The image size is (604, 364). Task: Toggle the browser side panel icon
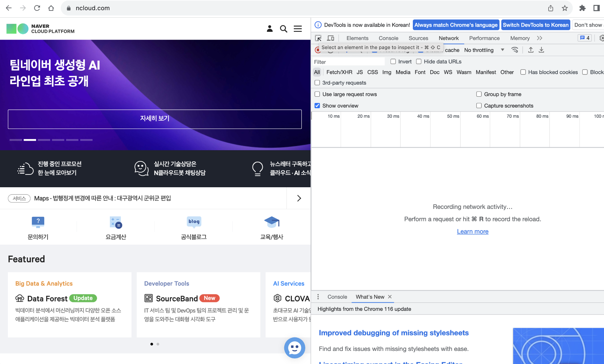(596, 8)
